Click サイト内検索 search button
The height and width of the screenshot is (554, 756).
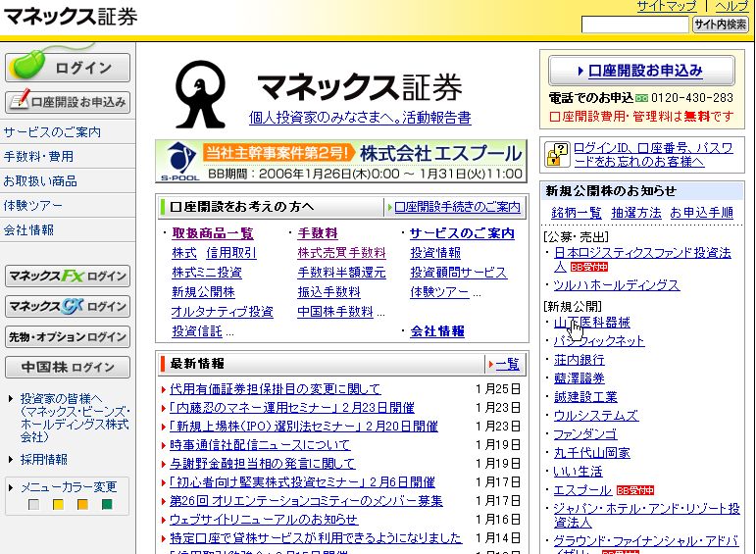pos(721,25)
